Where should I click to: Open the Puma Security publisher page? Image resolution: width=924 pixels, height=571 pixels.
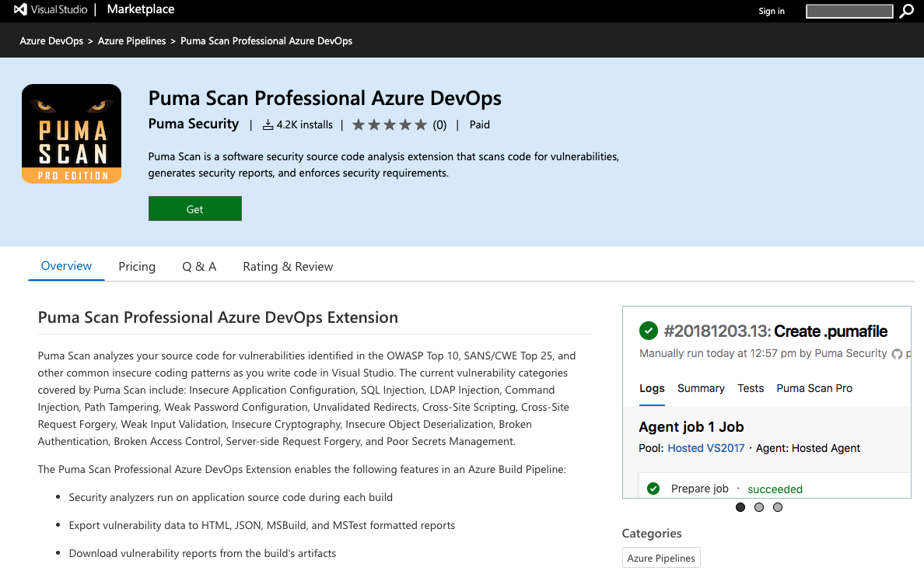click(193, 124)
